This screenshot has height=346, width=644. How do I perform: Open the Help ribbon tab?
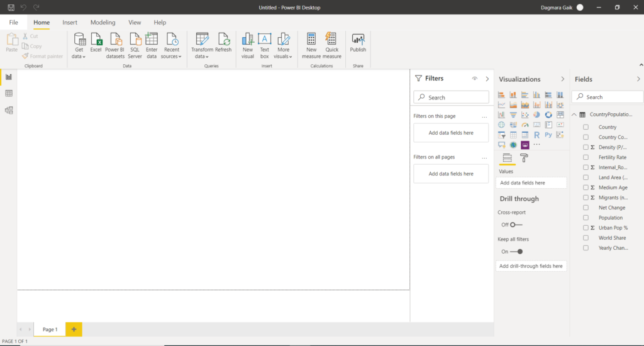(x=160, y=22)
